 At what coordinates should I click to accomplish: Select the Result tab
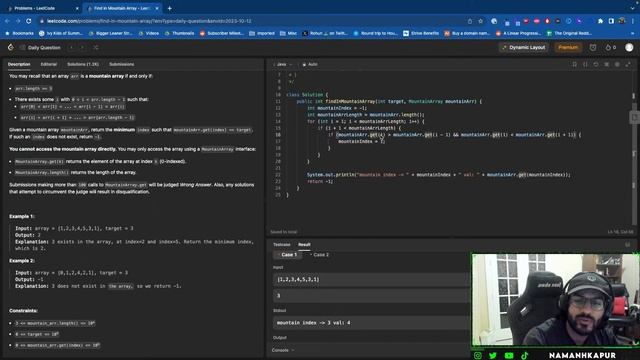click(304, 244)
